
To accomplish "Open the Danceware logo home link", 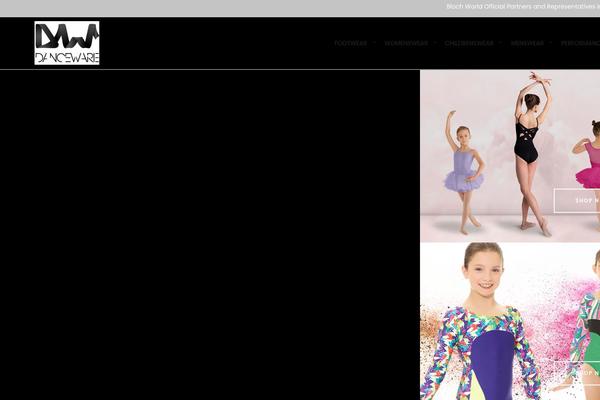I will click(67, 43).
